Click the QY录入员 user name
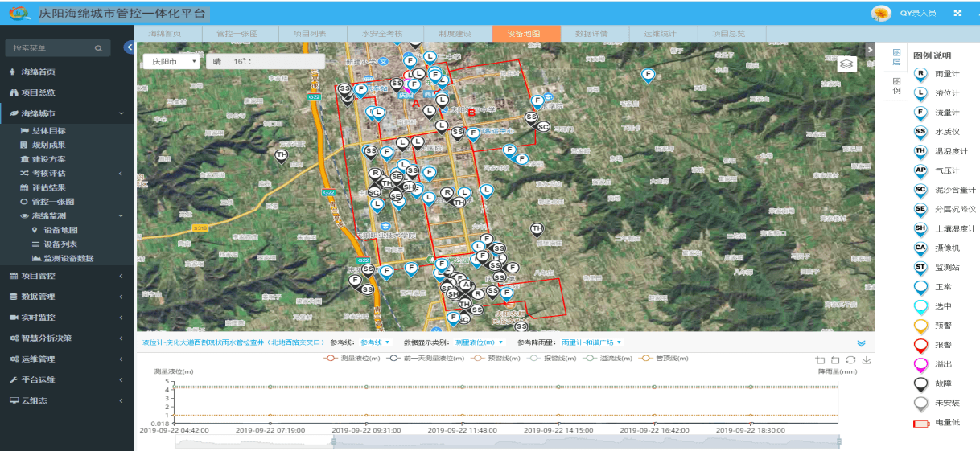 pos(917,13)
